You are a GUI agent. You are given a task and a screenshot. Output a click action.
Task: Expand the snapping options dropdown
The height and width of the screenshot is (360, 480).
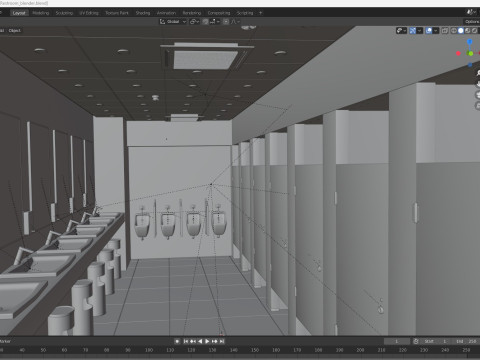coord(214,21)
